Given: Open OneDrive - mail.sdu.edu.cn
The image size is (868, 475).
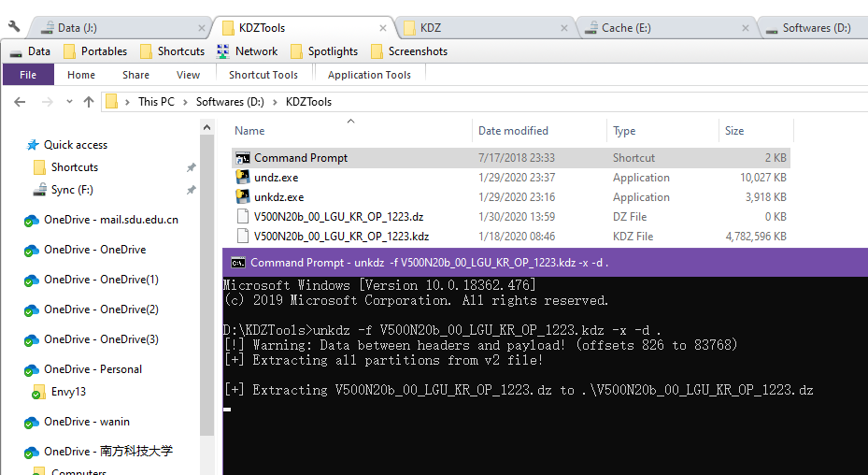Looking at the screenshot, I should coord(101,220).
